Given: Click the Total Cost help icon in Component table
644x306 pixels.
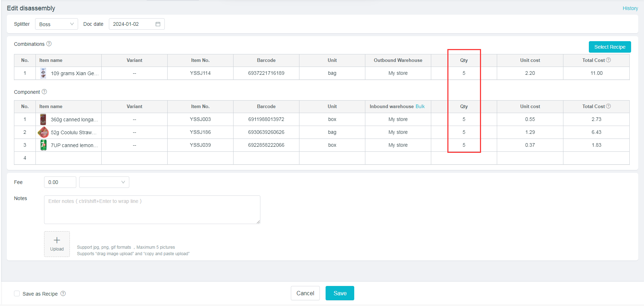Looking at the screenshot, I should 608,106.
